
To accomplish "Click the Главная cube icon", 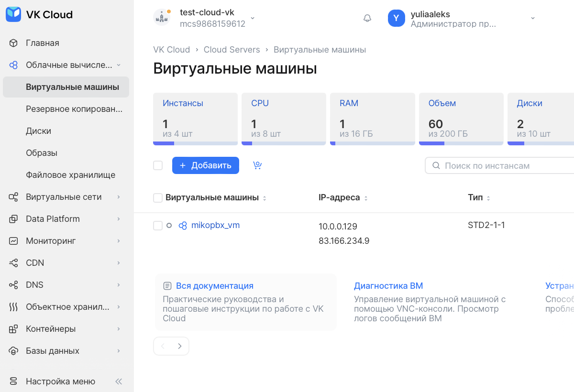I will [13, 43].
